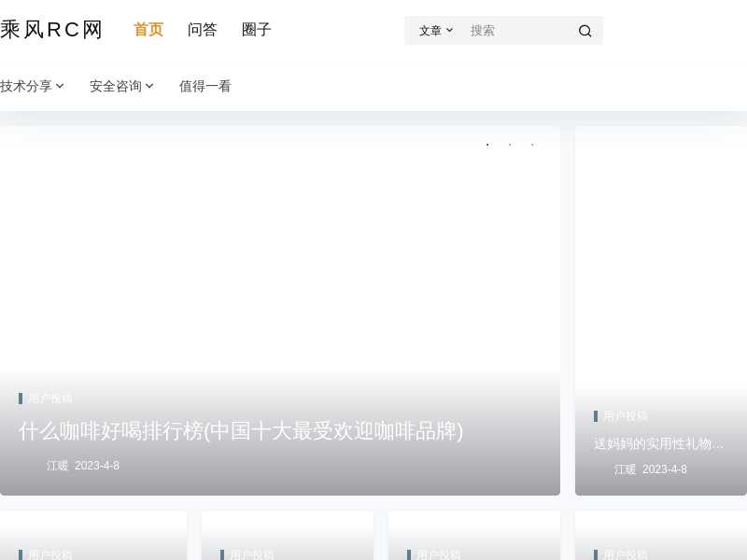Image resolution: width=747 pixels, height=560 pixels.
Task: Click the search magnifier icon
Action: point(585,31)
